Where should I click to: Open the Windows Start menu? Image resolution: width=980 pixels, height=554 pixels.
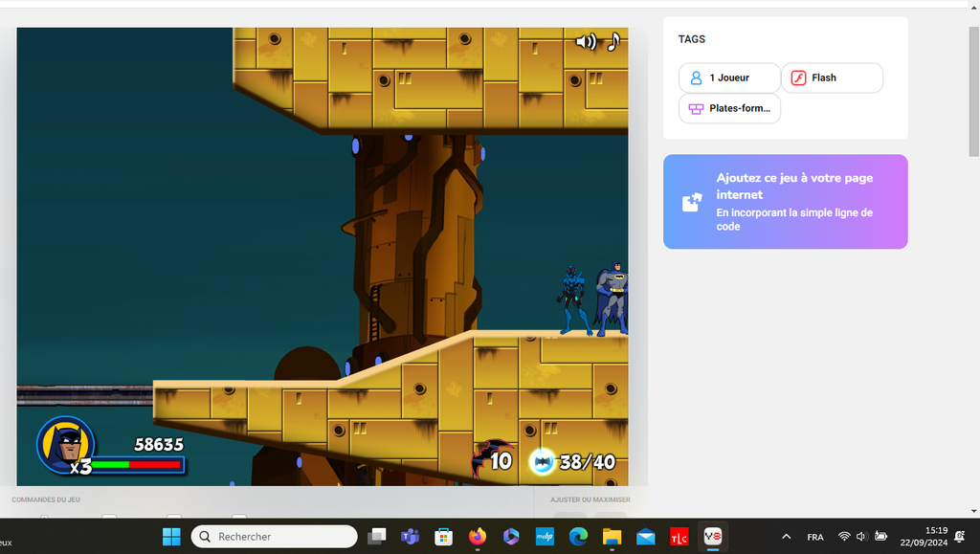pyautogui.click(x=171, y=537)
